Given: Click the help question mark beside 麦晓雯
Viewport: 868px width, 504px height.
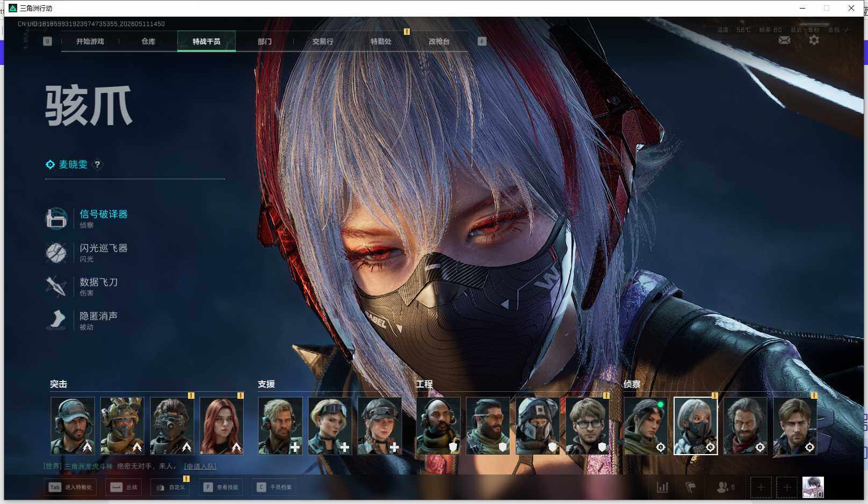Looking at the screenshot, I should click(x=97, y=165).
